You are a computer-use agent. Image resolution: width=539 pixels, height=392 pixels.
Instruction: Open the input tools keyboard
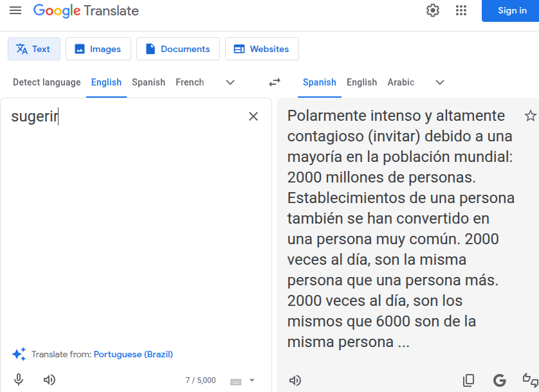coord(236,381)
